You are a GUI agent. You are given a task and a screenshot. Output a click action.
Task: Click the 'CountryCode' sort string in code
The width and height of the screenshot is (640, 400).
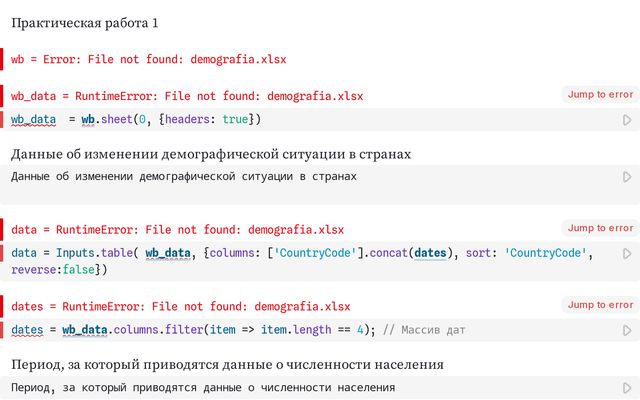(x=545, y=253)
